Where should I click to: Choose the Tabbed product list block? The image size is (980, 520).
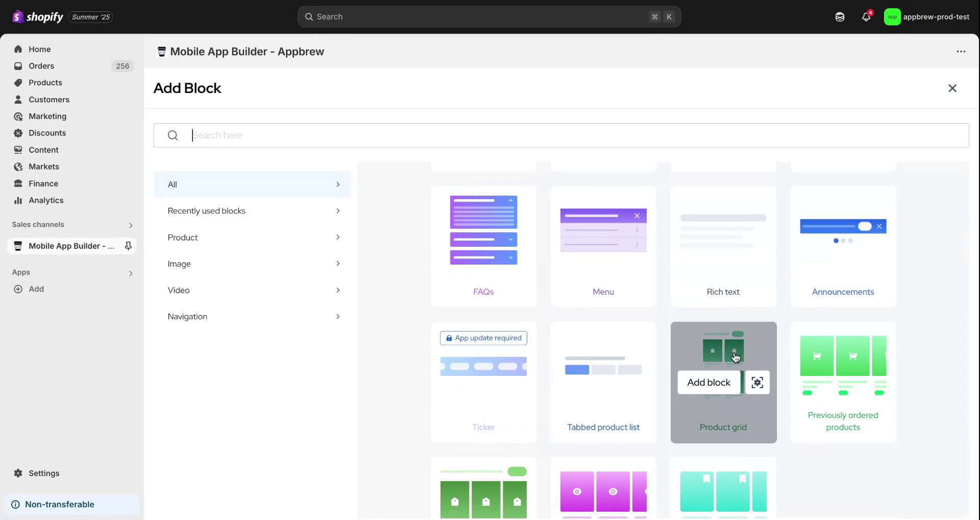point(604,382)
